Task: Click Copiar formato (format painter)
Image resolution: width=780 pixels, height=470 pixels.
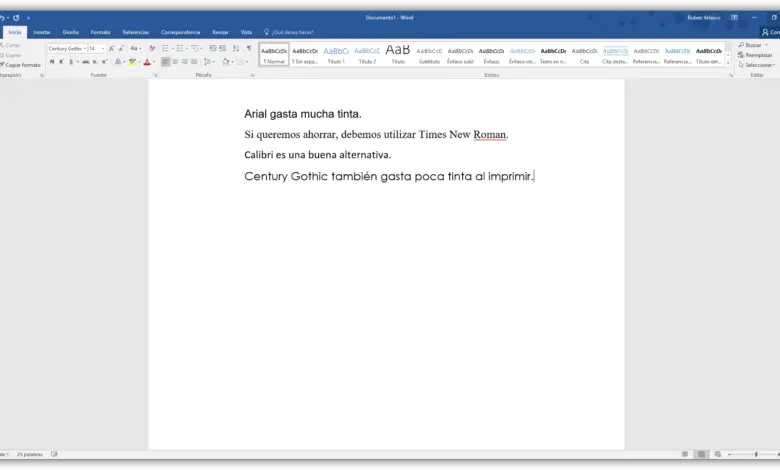Action: tap(20, 65)
